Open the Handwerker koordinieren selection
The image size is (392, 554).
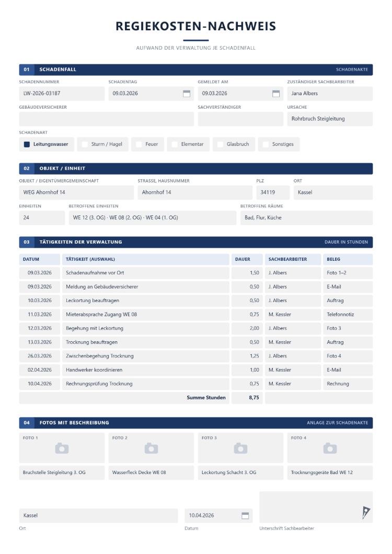point(146,370)
